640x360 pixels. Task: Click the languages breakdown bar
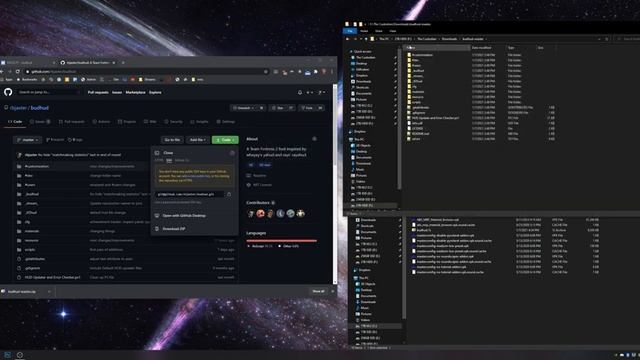click(x=282, y=241)
